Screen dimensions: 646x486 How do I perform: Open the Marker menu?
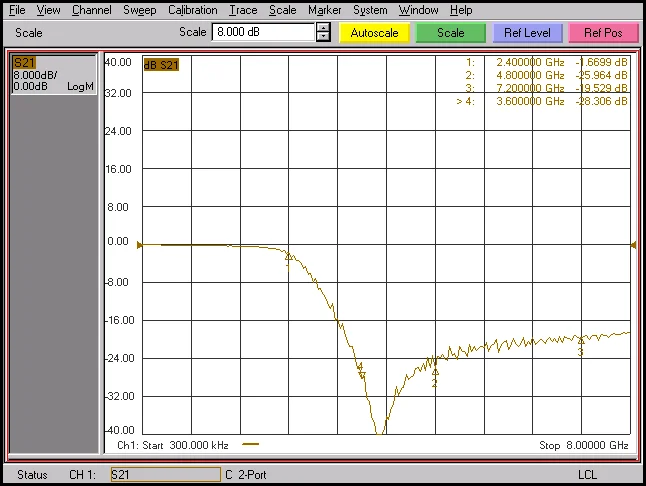(x=325, y=10)
